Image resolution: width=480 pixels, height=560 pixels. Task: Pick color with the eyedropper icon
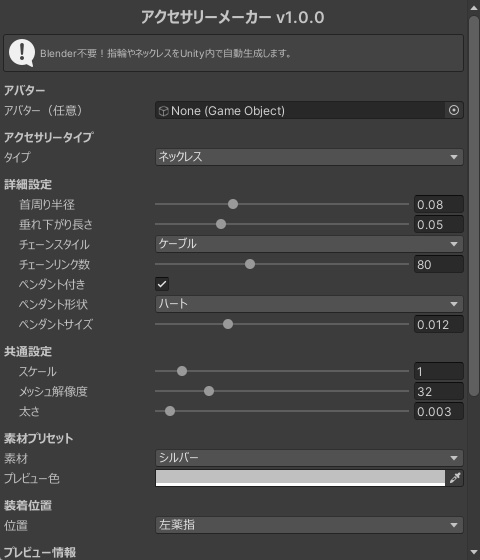(455, 478)
